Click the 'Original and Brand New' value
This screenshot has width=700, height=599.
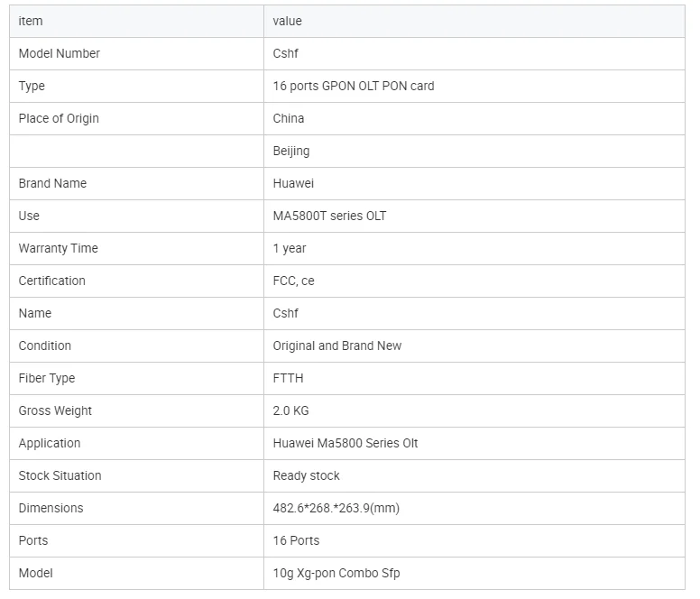[x=337, y=346]
